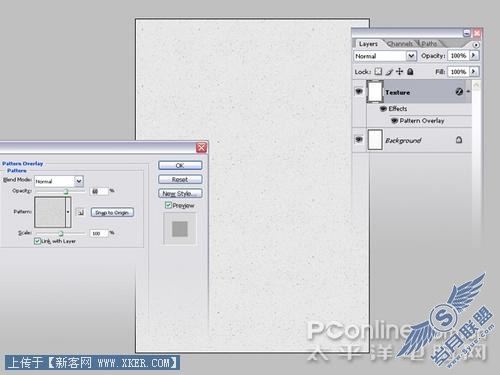Open the layer Opacity slider arrow

[474, 55]
